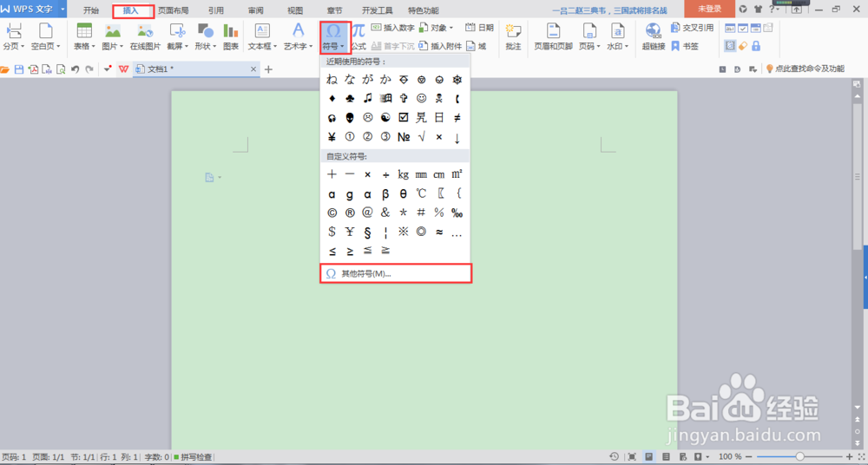Open the zoom 100 % percentage menu
The width and height of the screenshot is (868, 465).
coord(731,456)
